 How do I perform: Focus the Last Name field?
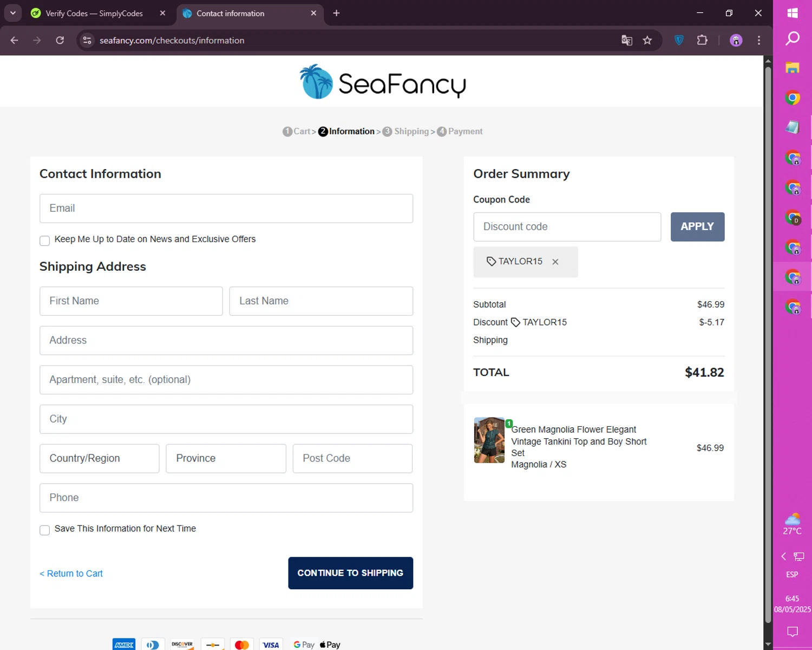(x=321, y=301)
